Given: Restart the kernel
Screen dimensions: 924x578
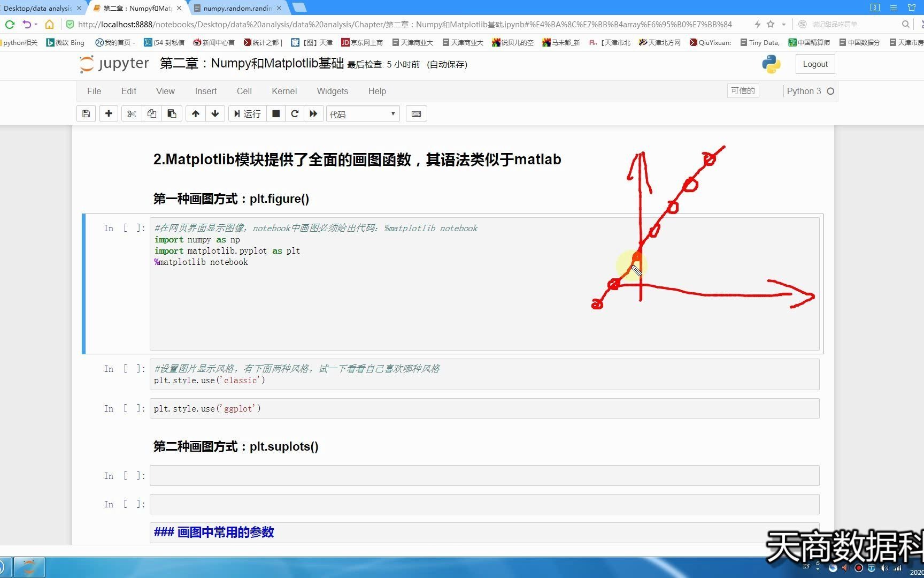Looking at the screenshot, I should [x=295, y=113].
